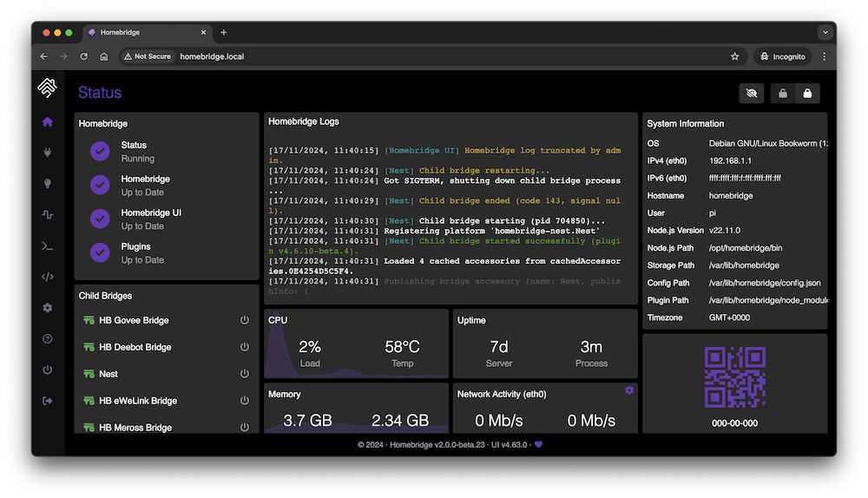Open a new browser tab
The image size is (868, 498).
pyautogui.click(x=224, y=33)
